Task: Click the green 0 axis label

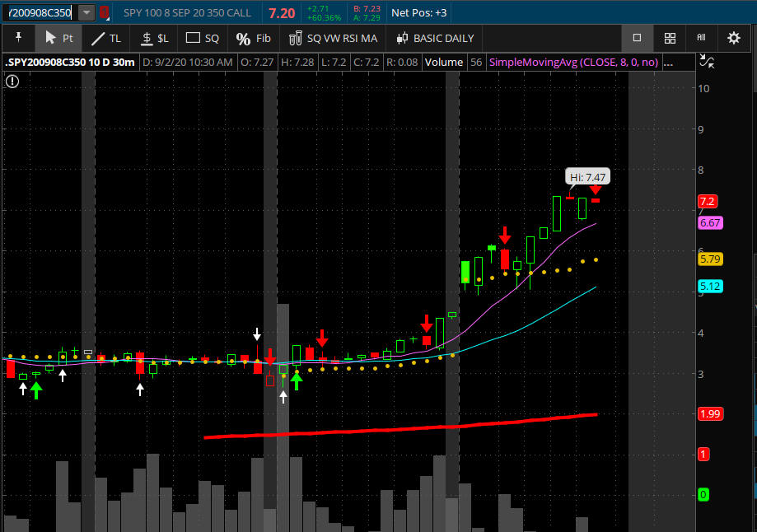Action: pyautogui.click(x=703, y=494)
